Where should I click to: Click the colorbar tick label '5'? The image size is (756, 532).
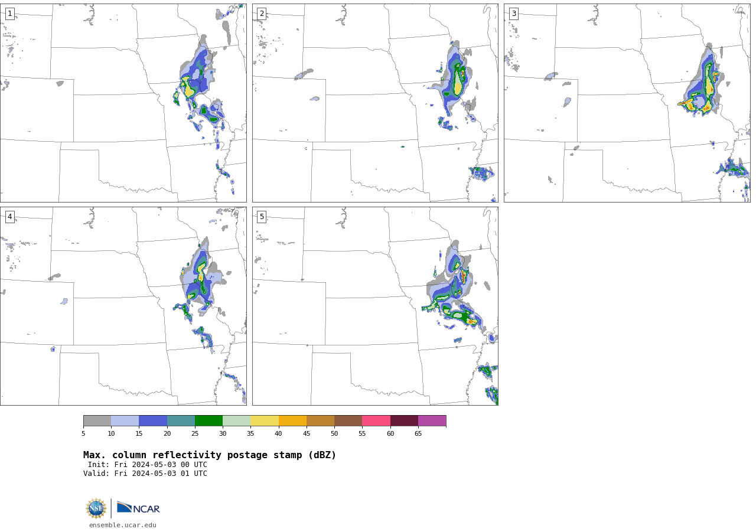pos(83,434)
